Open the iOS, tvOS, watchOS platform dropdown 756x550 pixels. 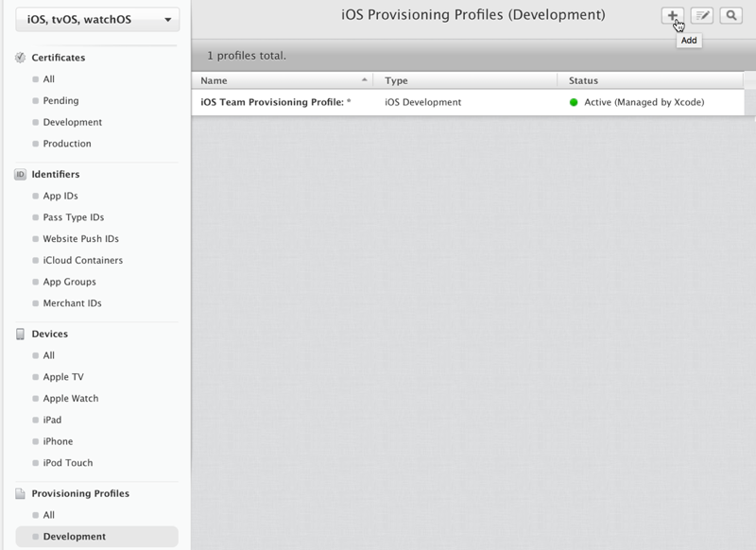tap(96, 19)
